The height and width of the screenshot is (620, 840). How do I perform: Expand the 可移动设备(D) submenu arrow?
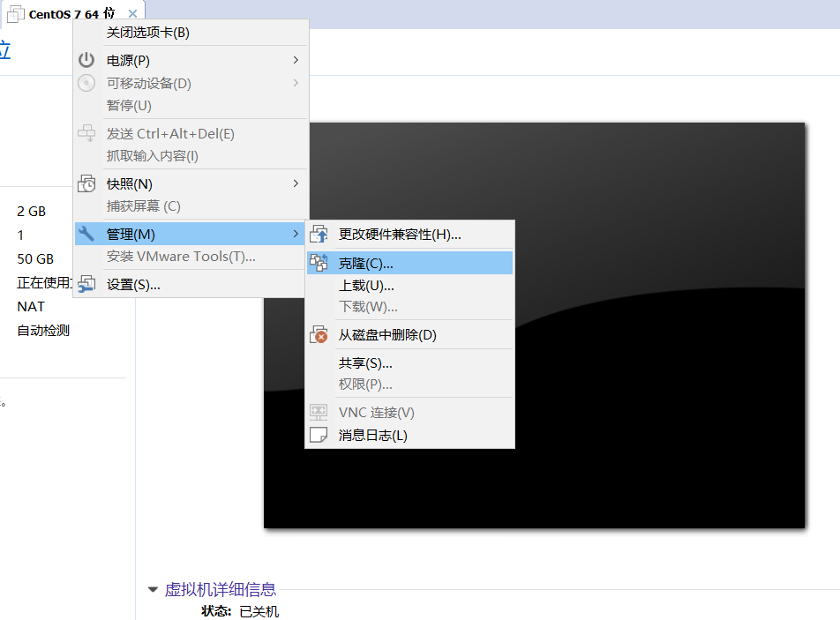tap(296, 83)
